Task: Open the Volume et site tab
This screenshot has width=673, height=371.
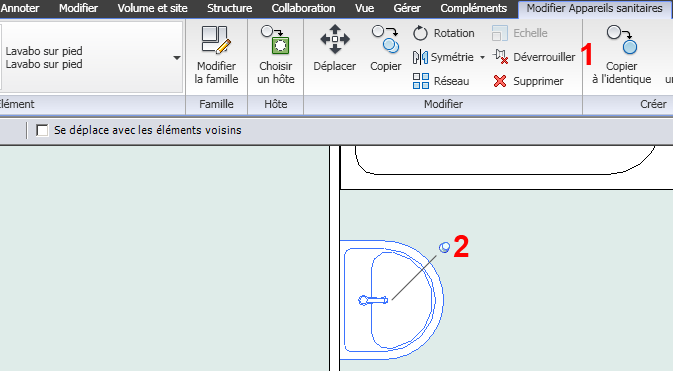Action: [152, 8]
